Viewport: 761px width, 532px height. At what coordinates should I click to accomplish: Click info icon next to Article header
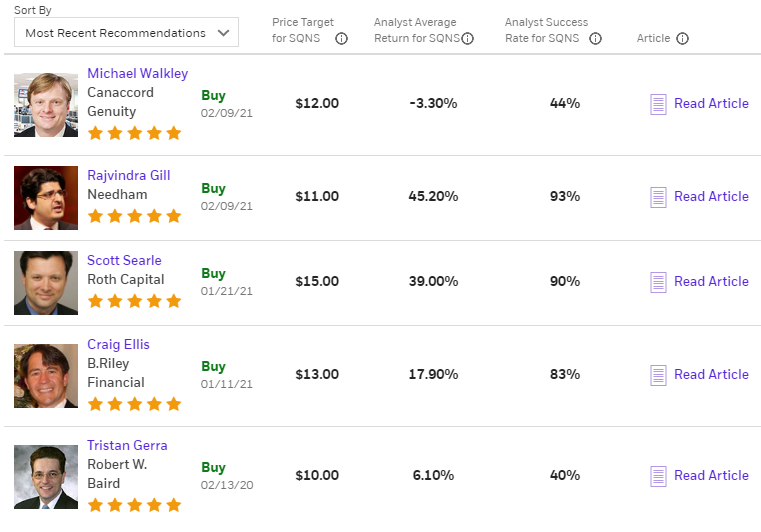tap(683, 39)
